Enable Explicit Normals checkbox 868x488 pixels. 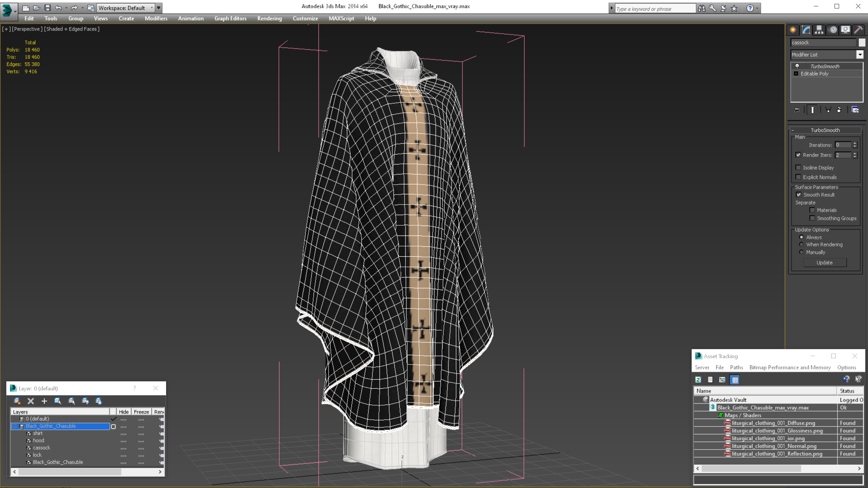[x=798, y=177]
